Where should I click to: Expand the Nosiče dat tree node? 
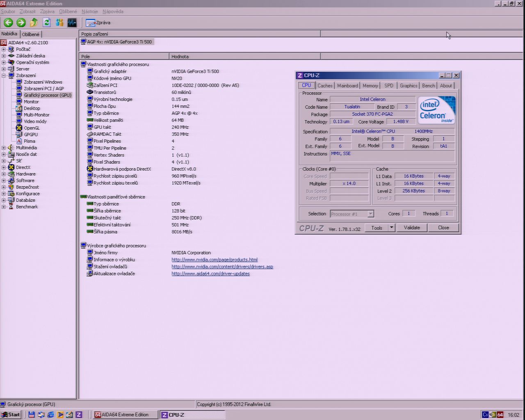(x=4, y=154)
